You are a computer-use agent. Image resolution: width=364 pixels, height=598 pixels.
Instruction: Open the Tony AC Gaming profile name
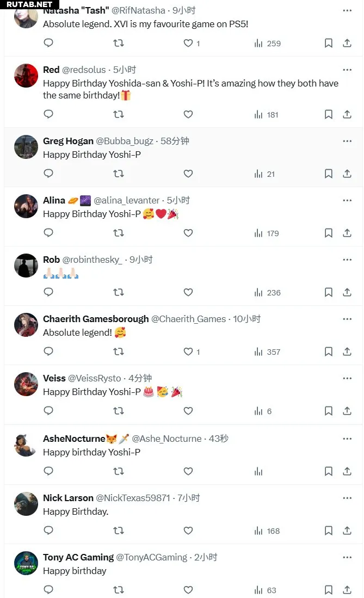coord(78,557)
